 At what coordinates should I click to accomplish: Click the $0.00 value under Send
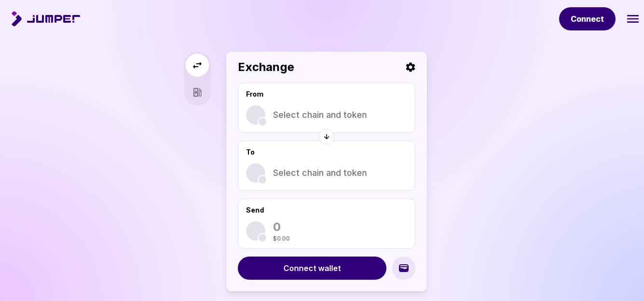pos(281,239)
